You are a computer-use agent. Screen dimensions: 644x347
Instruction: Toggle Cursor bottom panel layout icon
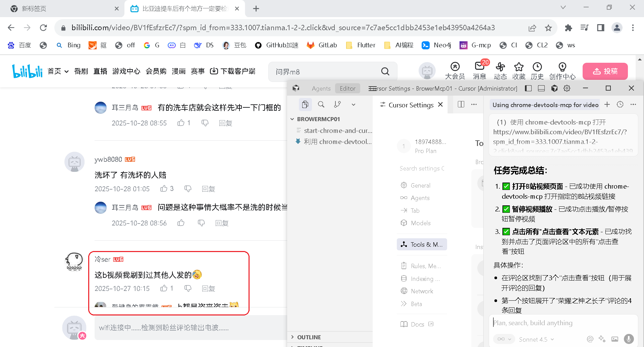pos(541,88)
